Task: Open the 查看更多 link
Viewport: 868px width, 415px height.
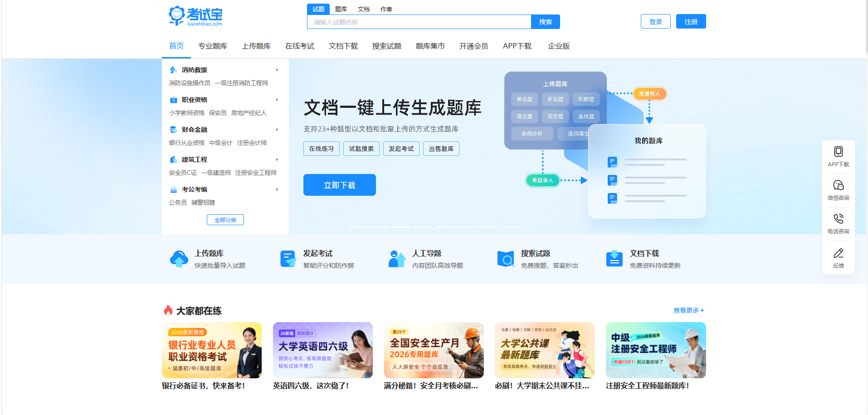Action: [688, 310]
